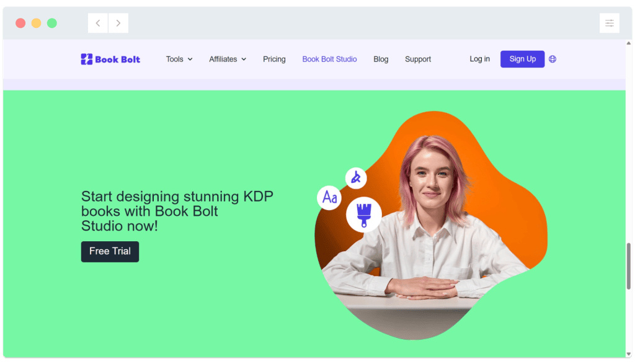Click the browser forward arrow
This screenshot has width=635, height=364.
[118, 23]
